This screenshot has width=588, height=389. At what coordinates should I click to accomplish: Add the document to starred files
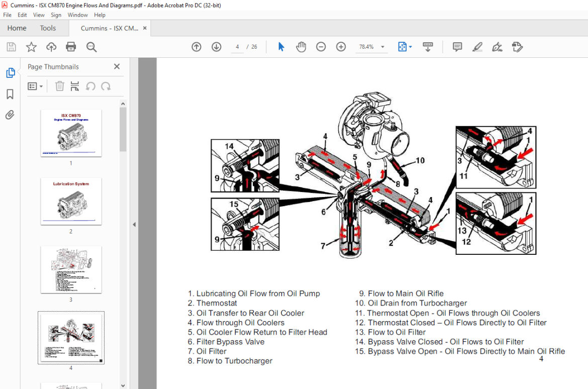pyautogui.click(x=31, y=47)
